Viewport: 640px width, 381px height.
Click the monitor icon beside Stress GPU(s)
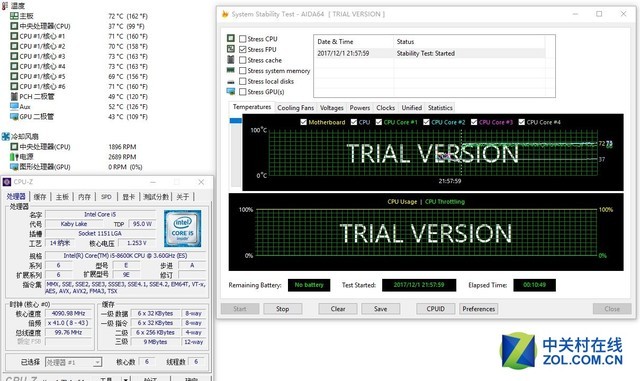click(231, 91)
